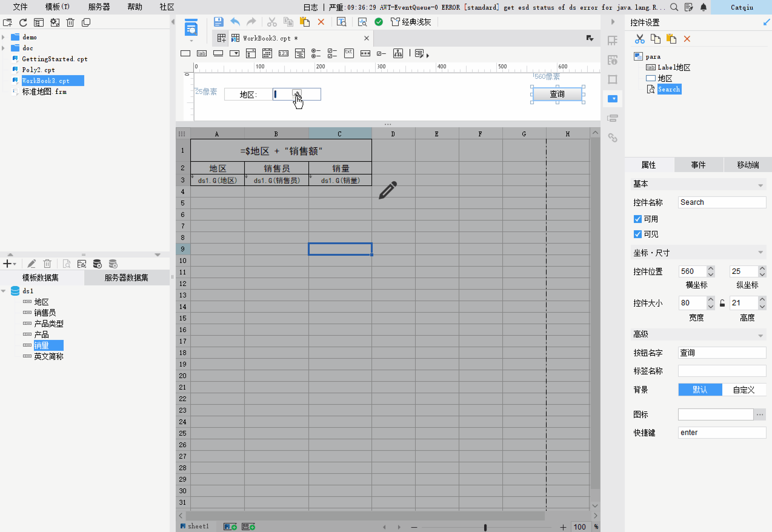Click the green check icon in toolbar
This screenshot has width=772, height=532.
[x=378, y=22]
